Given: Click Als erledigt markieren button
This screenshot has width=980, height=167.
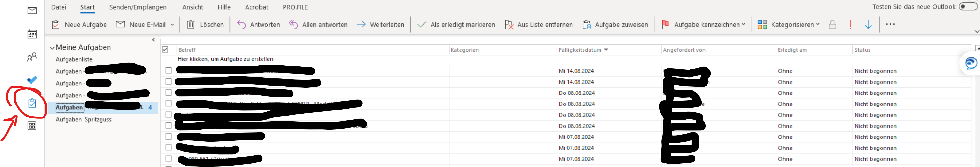Looking at the screenshot, I should pyautogui.click(x=456, y=25).
